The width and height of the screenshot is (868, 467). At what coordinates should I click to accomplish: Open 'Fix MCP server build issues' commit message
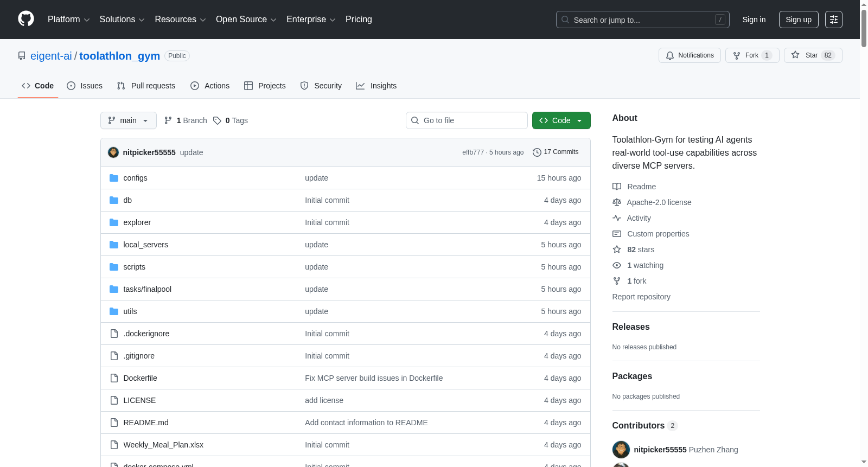[x=374, y=378]
